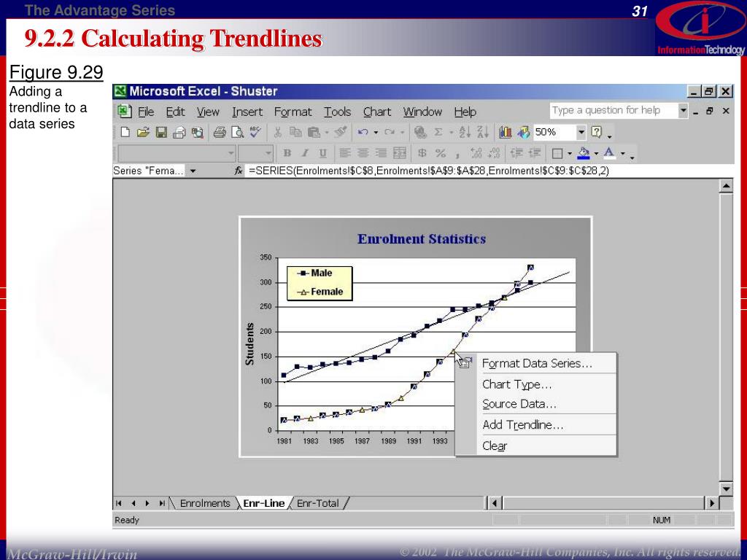Click the Sort Descending Z-A icon
Viewport: 747px width, 560px height.
click(483, 133)
